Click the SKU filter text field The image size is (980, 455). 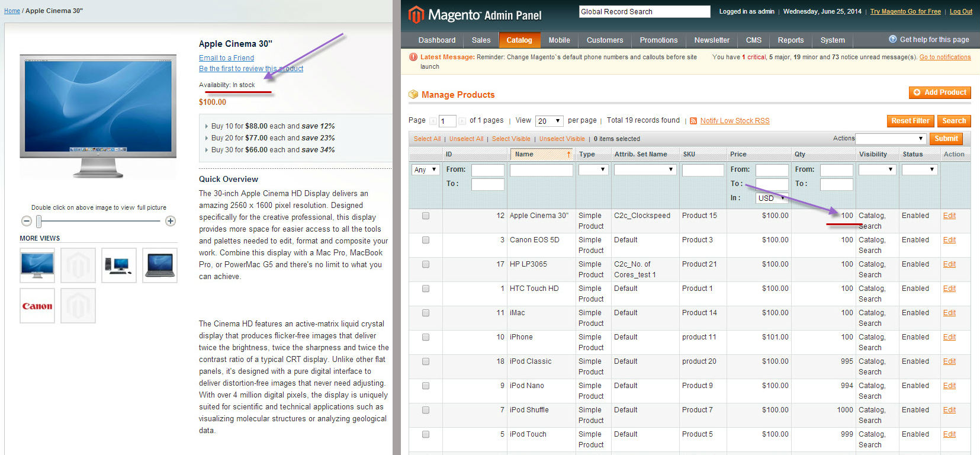pos(703,170)
